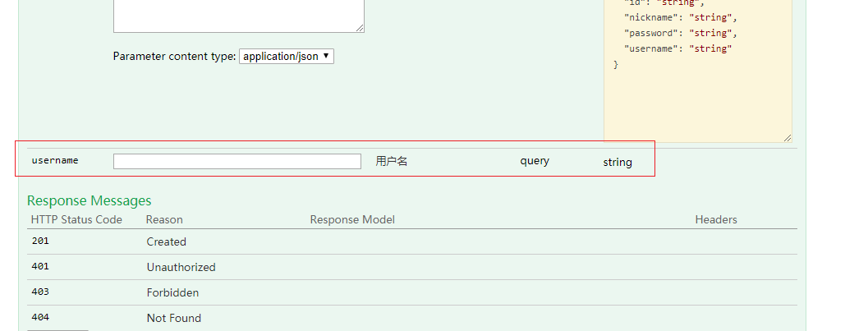Click the example model JSON box
868x331 pixels.
tap(697, 71)
